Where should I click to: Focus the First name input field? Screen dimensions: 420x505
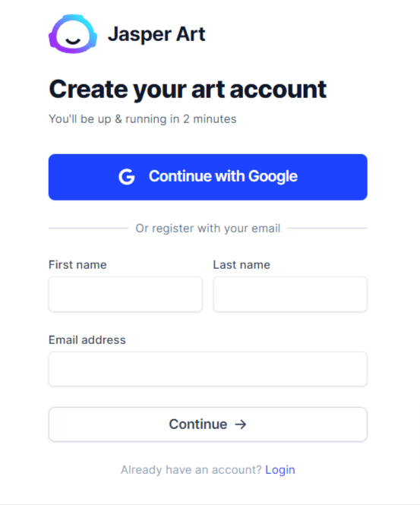[x=125, y=294]
